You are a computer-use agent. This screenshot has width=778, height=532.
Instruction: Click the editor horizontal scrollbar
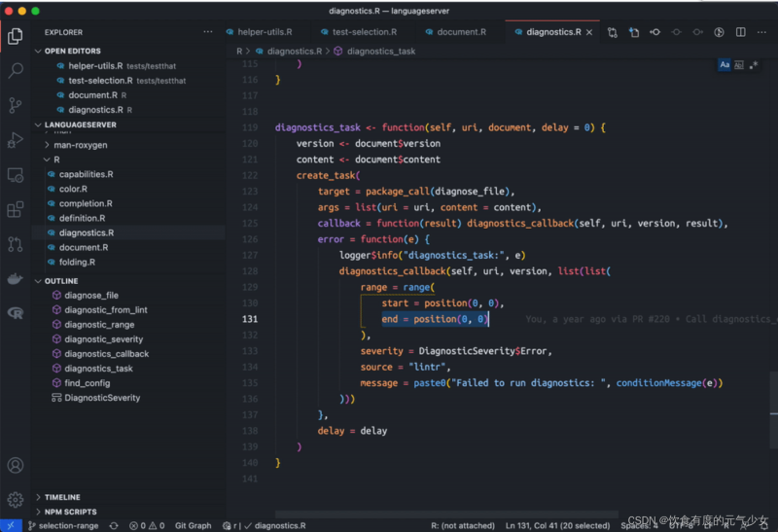(x=446, y=514)
